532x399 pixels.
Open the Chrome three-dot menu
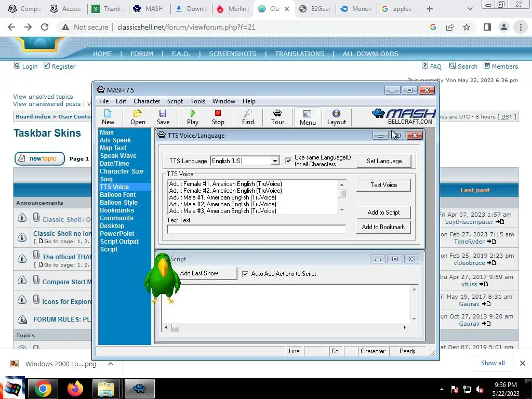(x=521, y=27)
